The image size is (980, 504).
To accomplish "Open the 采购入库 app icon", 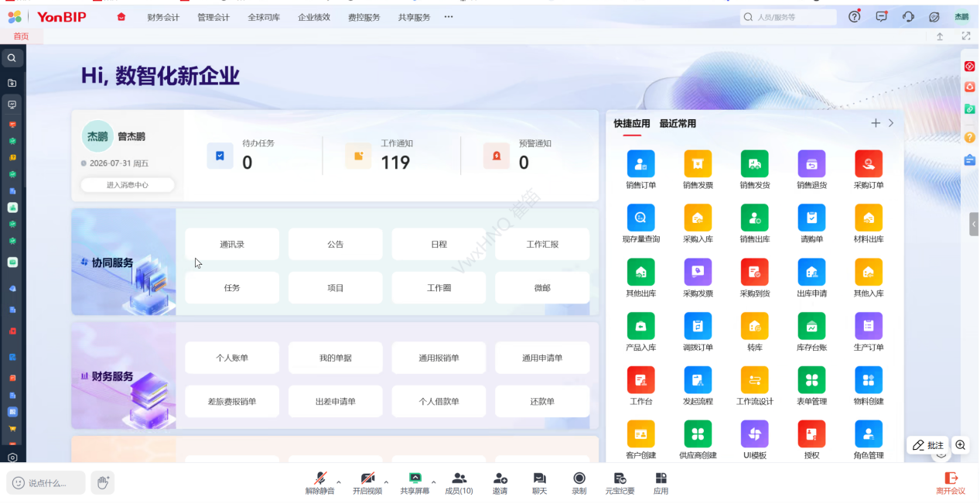I will pos(698,218).
